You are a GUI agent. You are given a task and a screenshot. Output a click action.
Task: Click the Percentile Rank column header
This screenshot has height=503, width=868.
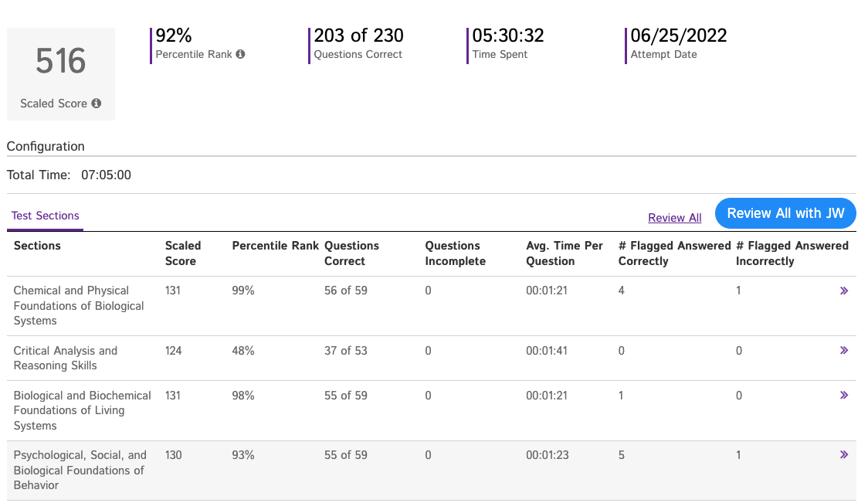pyautogui.click(x=275, y=246)
